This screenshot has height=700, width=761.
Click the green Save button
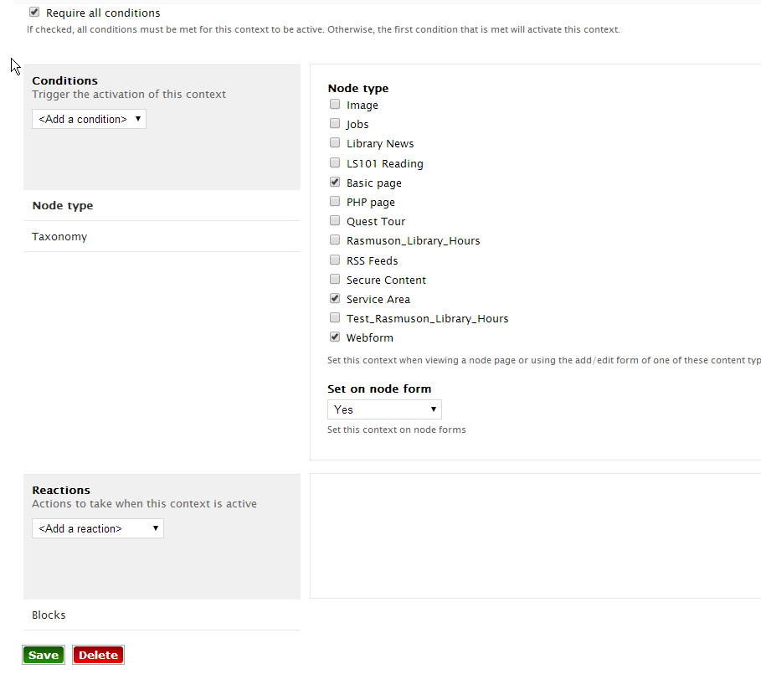44,655
